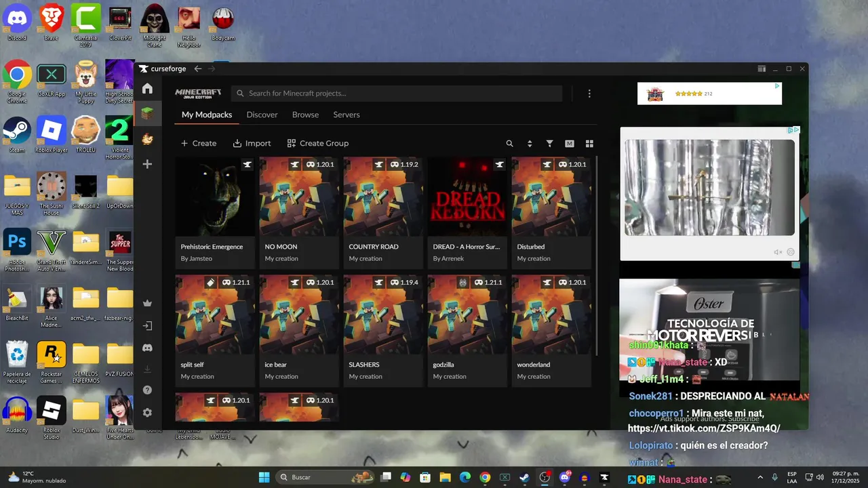This screenshot has width=868, height=488.
Task: Open the weather widget 12°C Mayorm. nublado
Action: click(37, 477)
